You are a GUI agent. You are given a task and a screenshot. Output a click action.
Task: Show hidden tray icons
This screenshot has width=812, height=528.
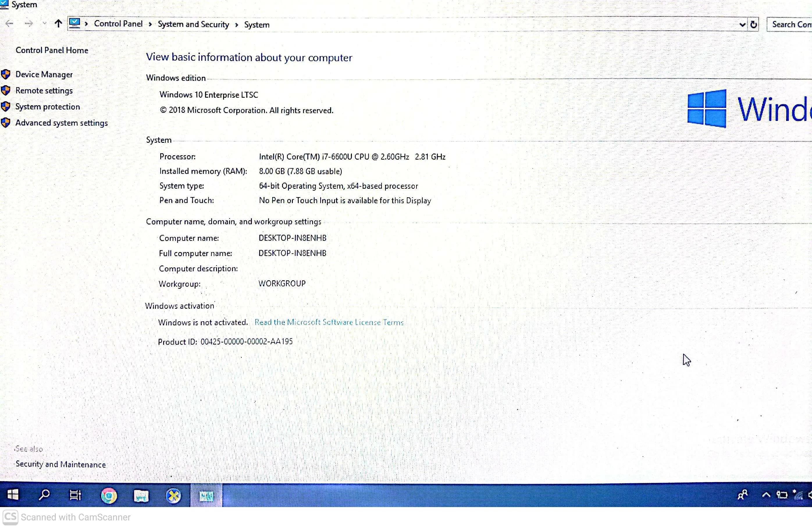766,495
